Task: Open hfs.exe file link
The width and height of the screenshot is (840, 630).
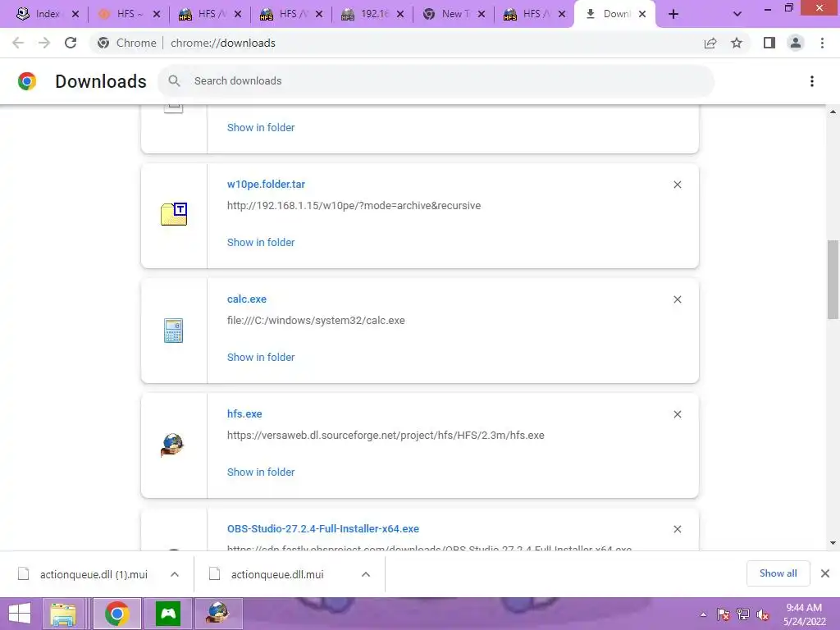Action: [x=244, y=414]
